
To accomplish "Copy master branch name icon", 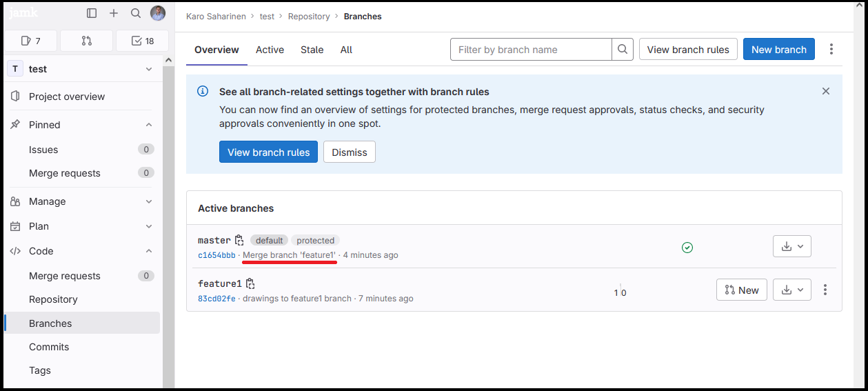I will (x=239, y=240).
